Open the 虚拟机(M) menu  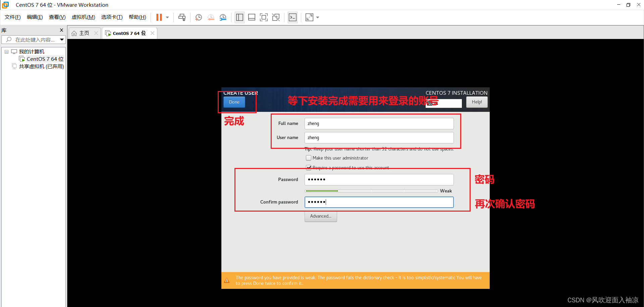(84, 17)
